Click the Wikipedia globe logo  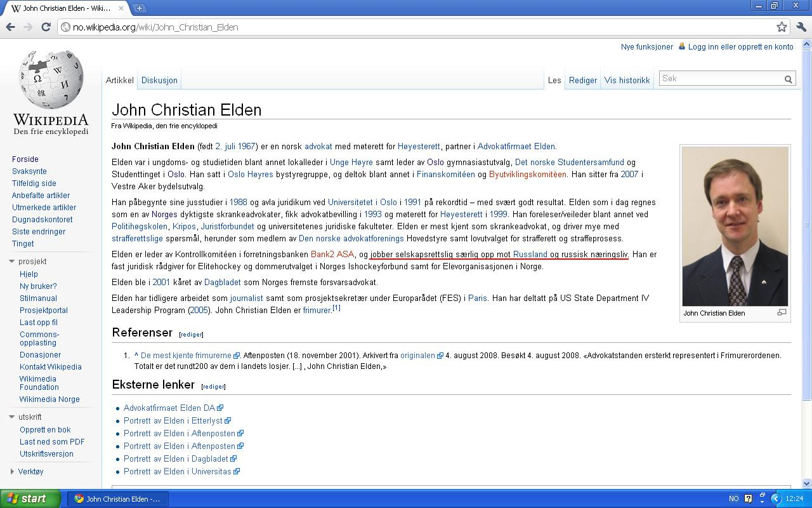point(51,79)
